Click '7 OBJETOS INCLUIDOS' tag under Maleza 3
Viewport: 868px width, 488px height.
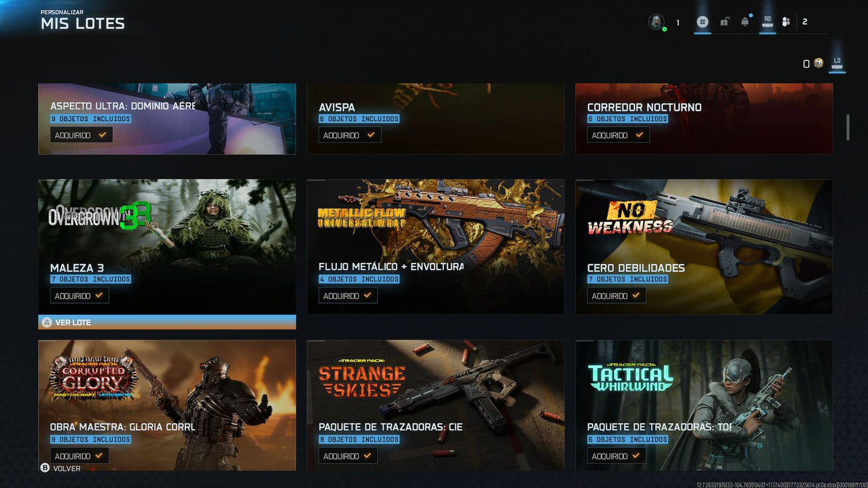[91, 279]
